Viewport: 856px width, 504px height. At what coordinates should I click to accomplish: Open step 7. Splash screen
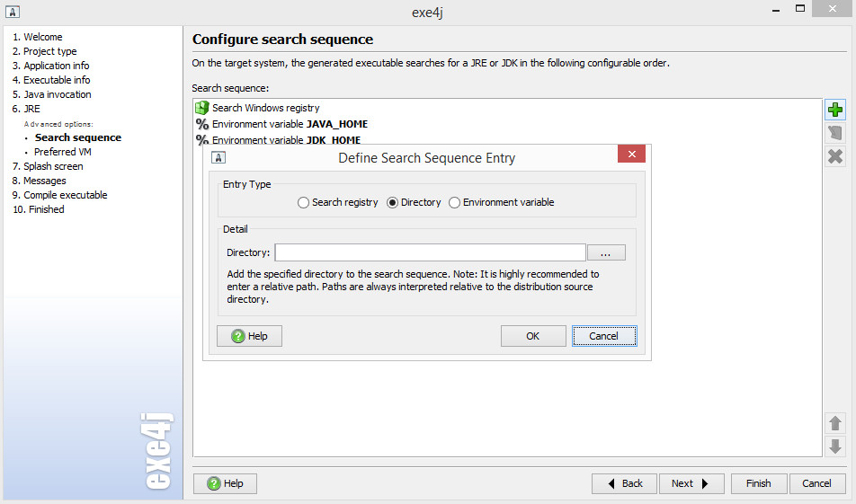tap(48, 166)
